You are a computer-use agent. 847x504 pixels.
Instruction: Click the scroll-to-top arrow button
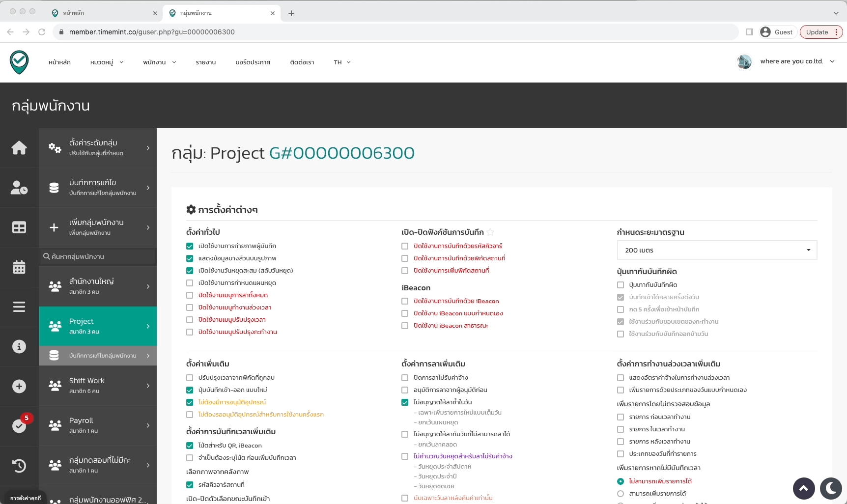click(x=804, y=488)
